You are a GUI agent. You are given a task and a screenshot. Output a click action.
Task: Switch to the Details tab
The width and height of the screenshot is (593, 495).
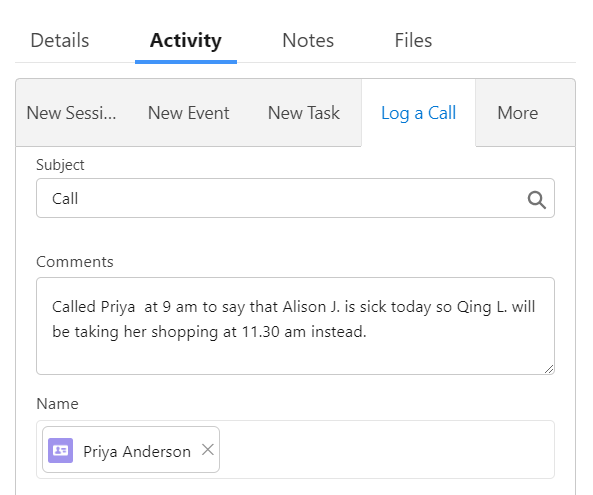pos(60,40)
